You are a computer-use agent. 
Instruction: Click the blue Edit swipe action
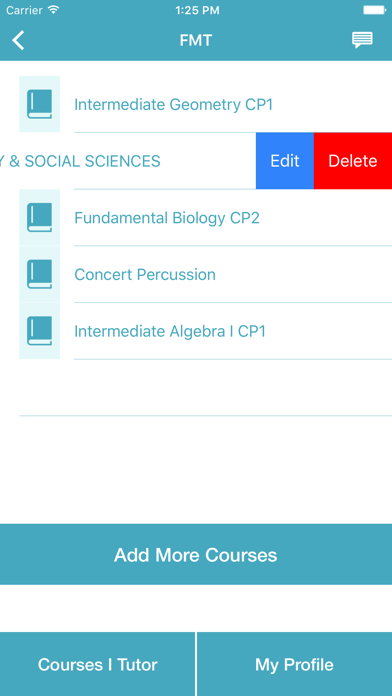point(285,161)
